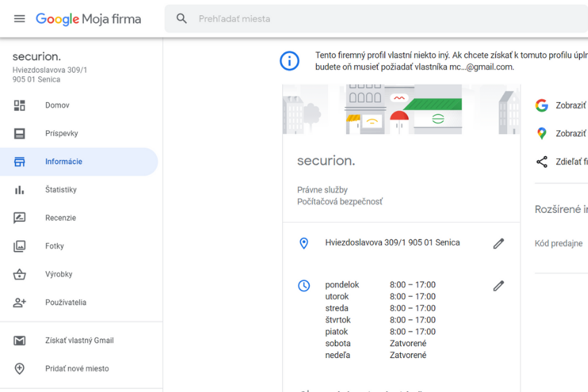Click the Google Maps pin icon
This screenshot has height=392, width=588.
pos(542,133)
